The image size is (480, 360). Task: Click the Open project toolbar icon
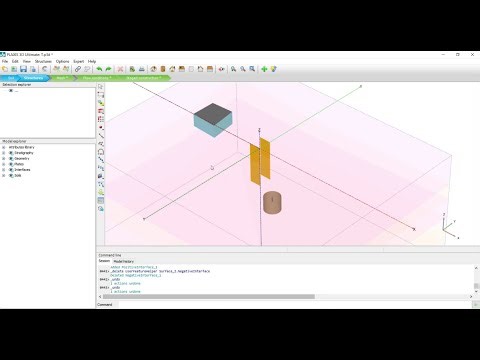click(14, 69)
